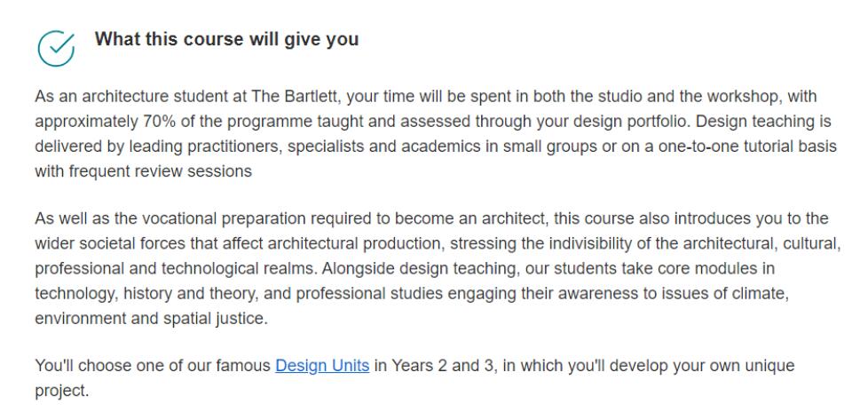
Task: Click the teal circled checkmark icon
Action: point(56,48)
